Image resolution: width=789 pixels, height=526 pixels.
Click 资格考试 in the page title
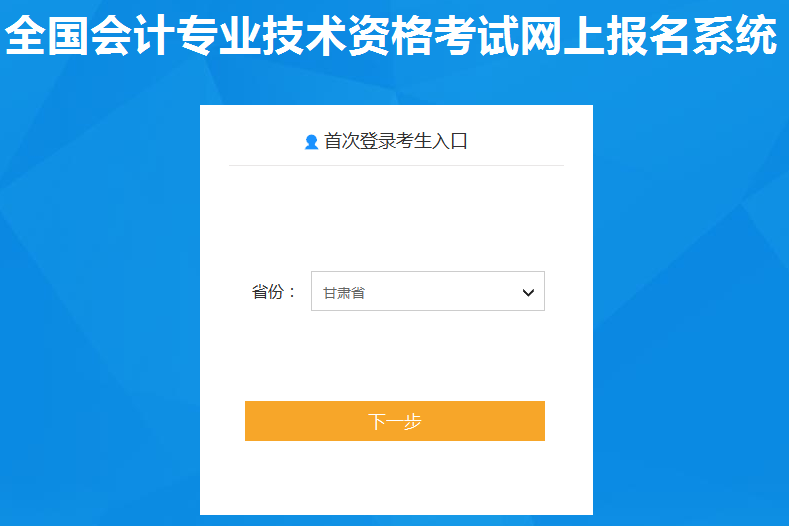(434, 35)
